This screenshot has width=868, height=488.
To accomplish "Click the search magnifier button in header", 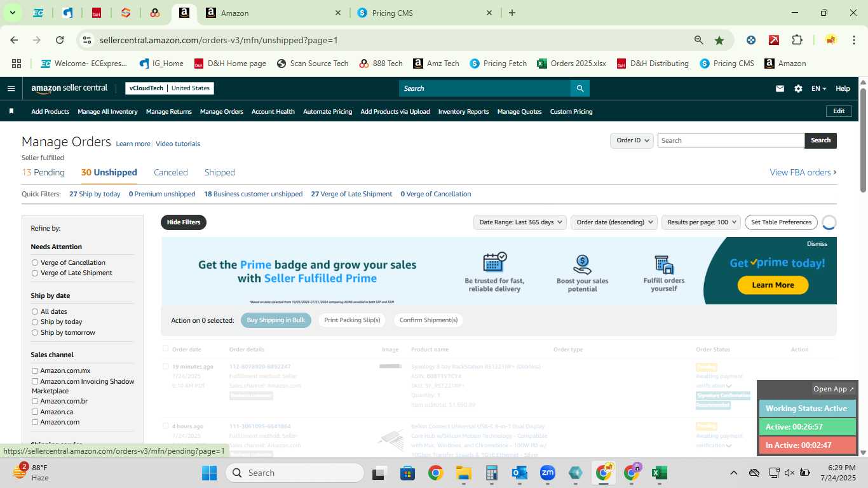I will click(x=580, y=88).
